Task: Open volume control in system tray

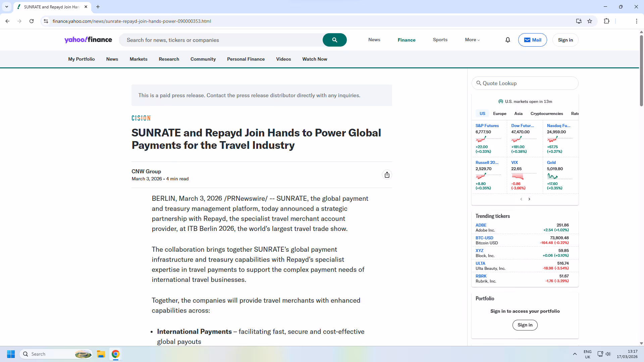Action: tap(608, 354)
